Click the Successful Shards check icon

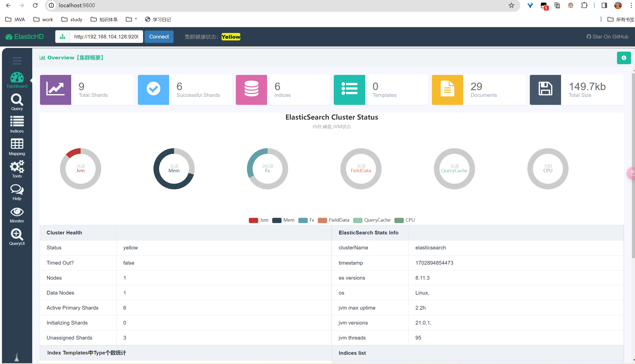point(153,89)
